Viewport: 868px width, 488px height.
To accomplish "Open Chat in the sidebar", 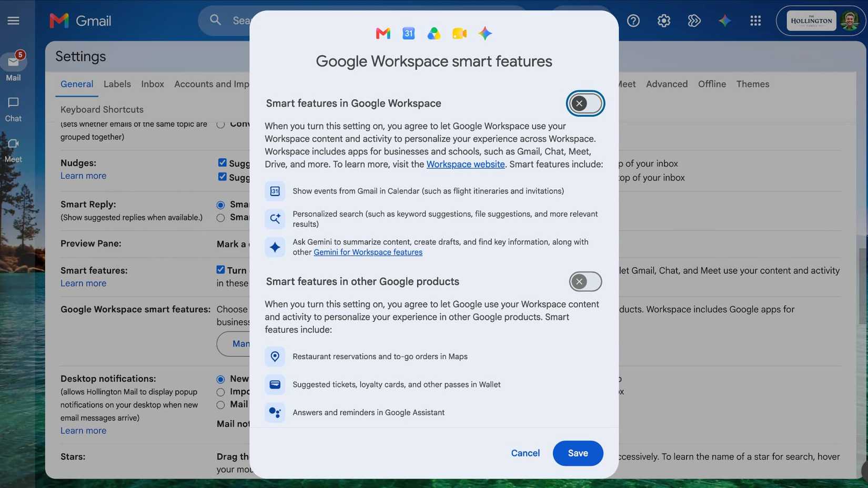I will point(13,109).
